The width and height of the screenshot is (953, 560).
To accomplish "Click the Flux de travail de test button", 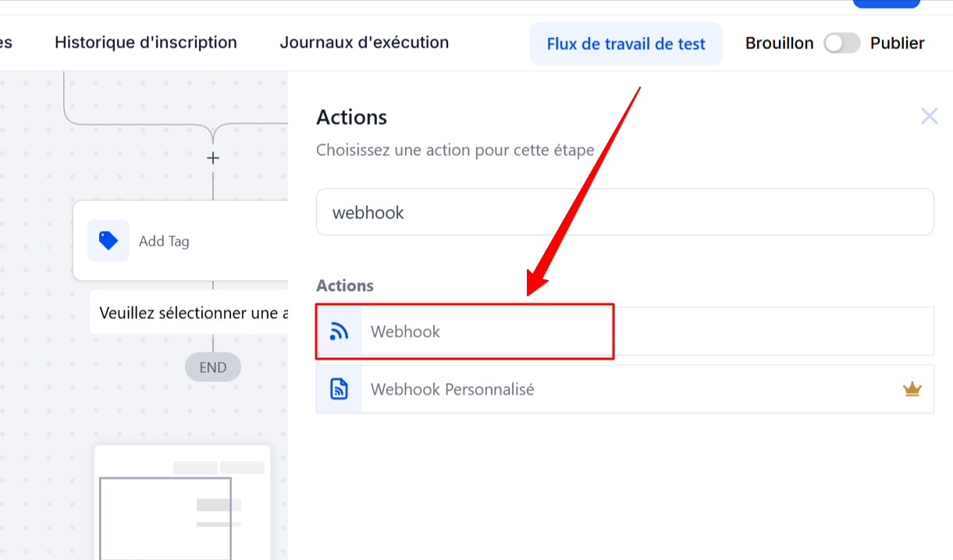I will (x=626, y=44).
